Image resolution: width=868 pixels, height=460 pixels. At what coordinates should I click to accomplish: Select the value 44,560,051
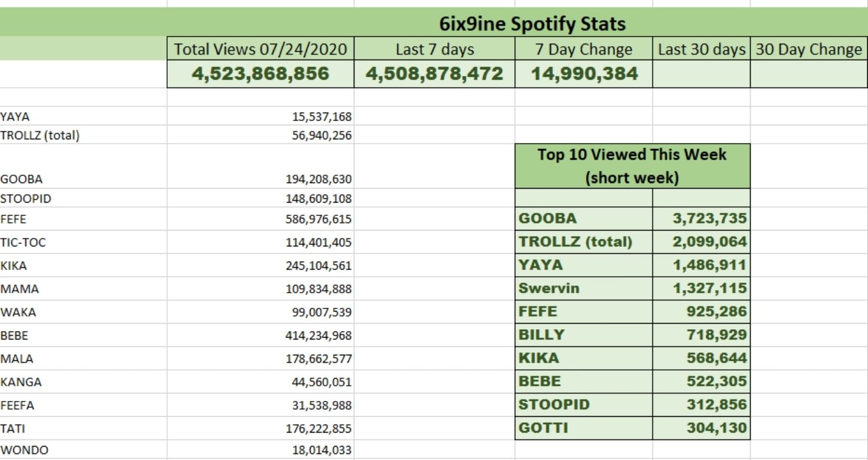point(322,382)
